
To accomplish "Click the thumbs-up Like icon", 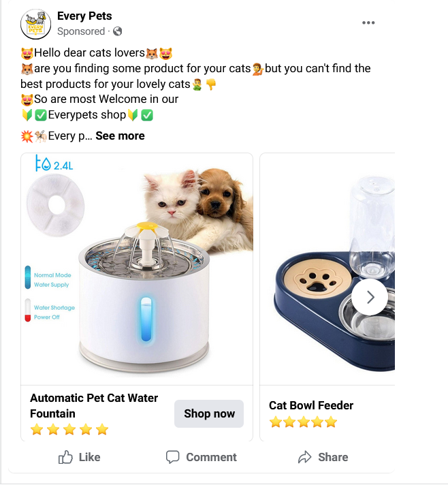I will (x=65, y=457).
